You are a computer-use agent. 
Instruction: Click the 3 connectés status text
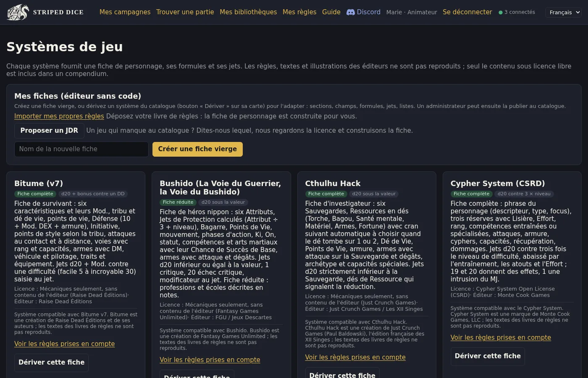[520, 12]
